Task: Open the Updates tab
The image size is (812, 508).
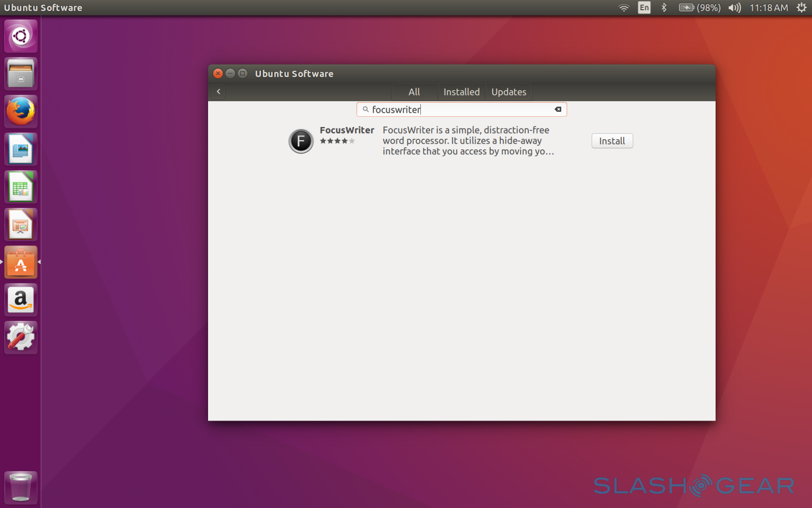Action: [x=509, y=92]
